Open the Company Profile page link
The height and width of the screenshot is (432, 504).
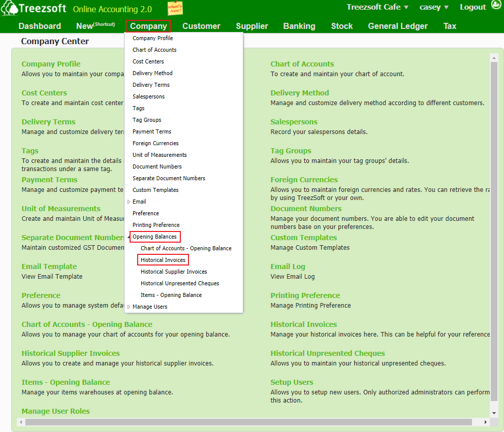click(51, 64)
